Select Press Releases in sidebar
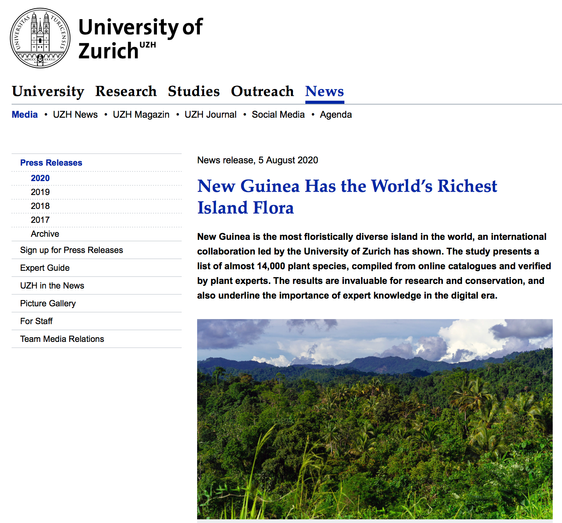The image size is (562, 523). tap(51, 163)
